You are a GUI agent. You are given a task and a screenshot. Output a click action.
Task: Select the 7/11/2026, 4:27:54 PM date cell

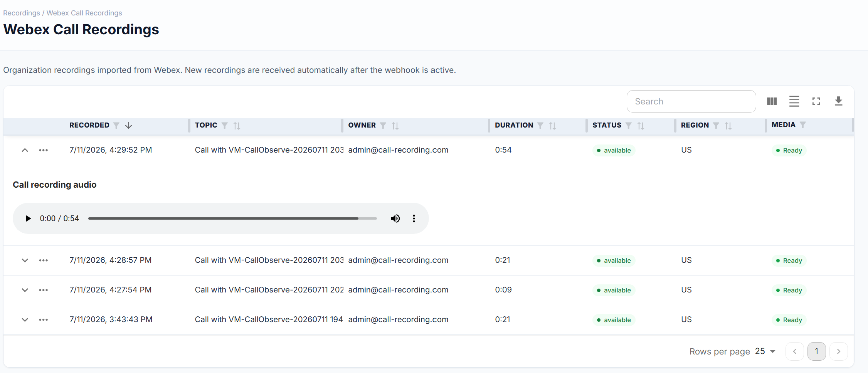click(x=111, y=290)
